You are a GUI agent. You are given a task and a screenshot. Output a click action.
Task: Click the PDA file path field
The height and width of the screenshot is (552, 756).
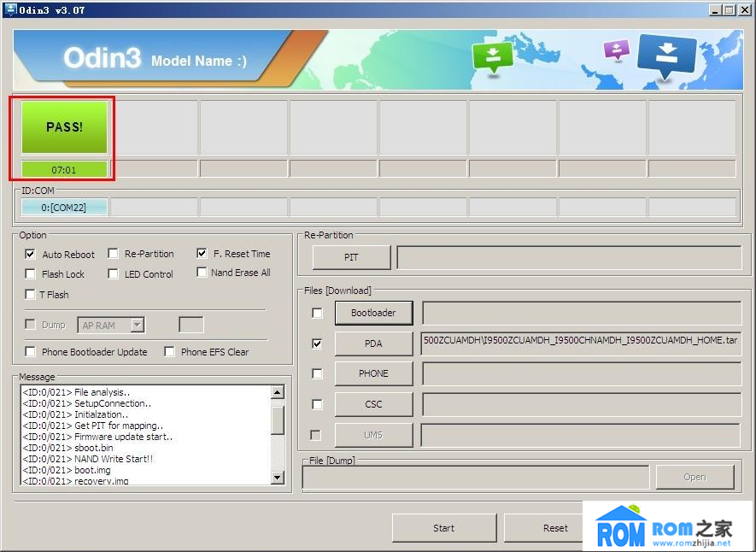pos(582,344)
